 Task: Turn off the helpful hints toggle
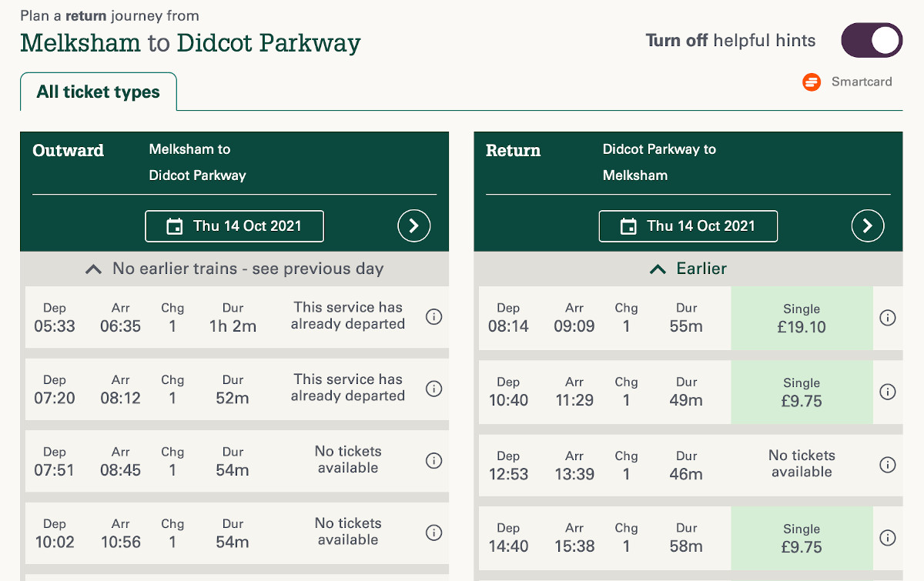[872, 41]
